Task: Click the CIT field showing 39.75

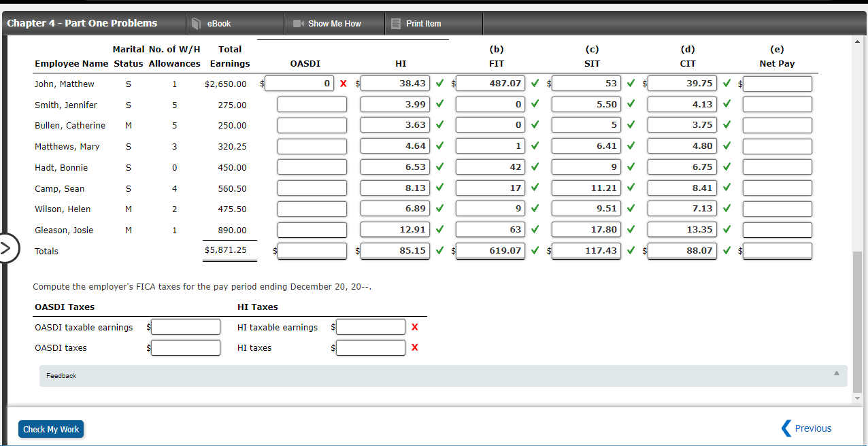Action: click(x=682, y=84)
